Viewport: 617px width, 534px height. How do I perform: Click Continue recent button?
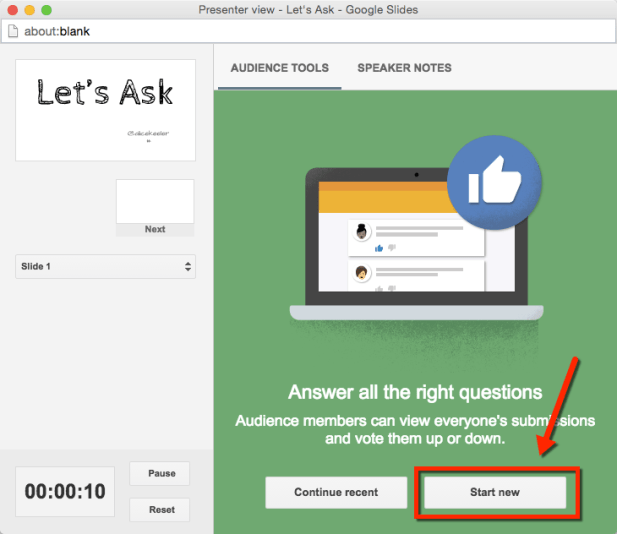(x=336, y=492)
